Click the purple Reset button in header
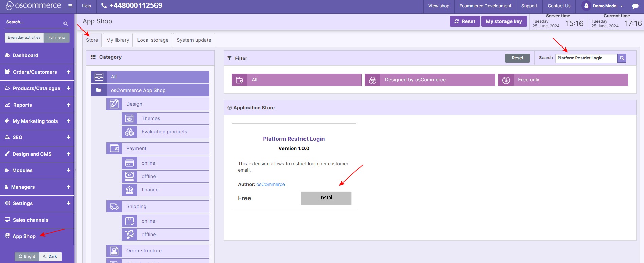 [465, 21]
